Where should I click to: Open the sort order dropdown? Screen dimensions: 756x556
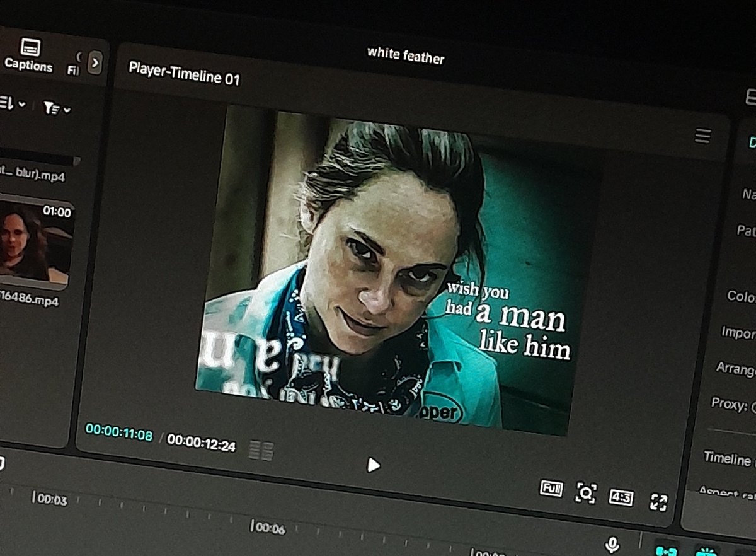coord(13,103)
